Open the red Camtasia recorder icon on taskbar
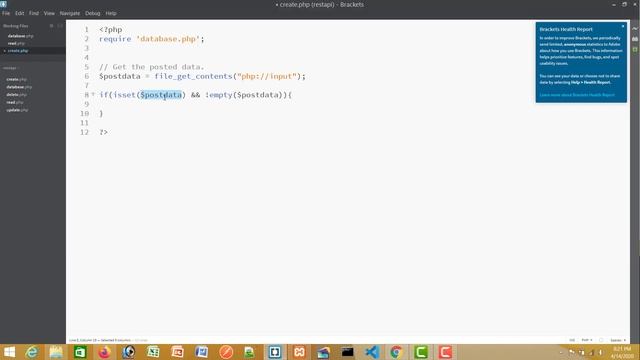The width and height of the screenshot is (640, 360). (445, 352)
